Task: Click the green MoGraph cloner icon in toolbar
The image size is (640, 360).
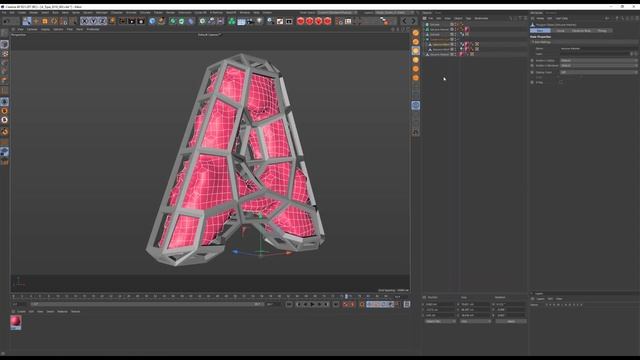Action: [231, 21]
